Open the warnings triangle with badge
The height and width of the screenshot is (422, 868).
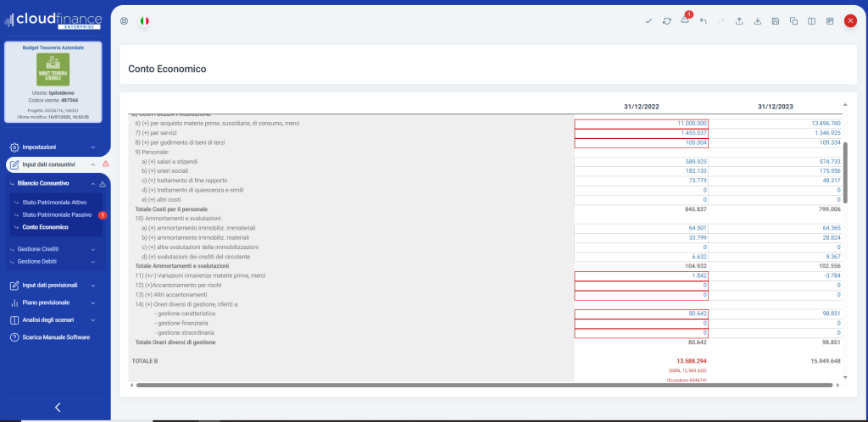685,19
